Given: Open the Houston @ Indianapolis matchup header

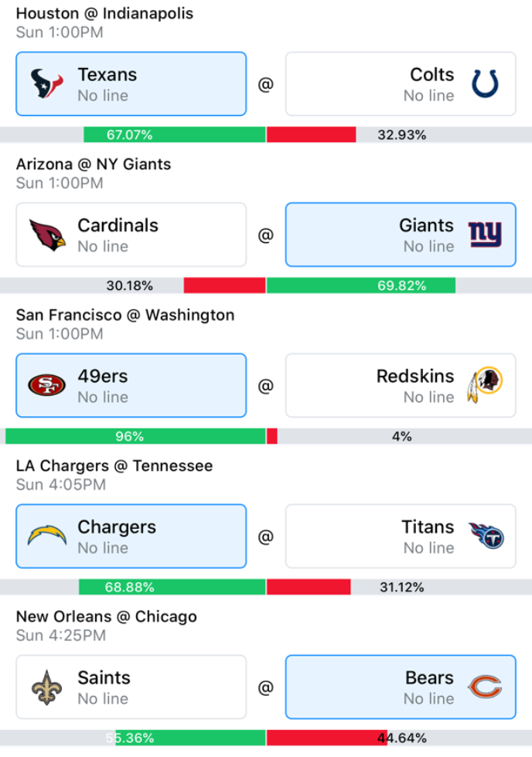Looking at the screenshot, I should (x=104, y=13).
